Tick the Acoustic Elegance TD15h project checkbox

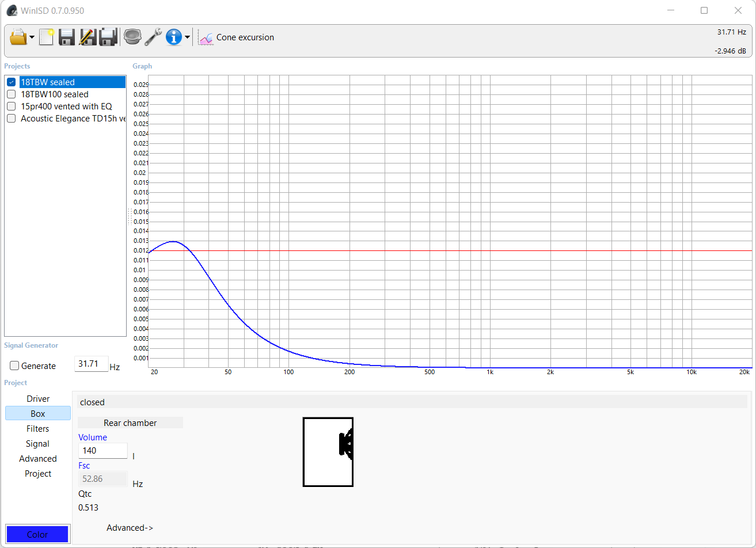point(11,119)
